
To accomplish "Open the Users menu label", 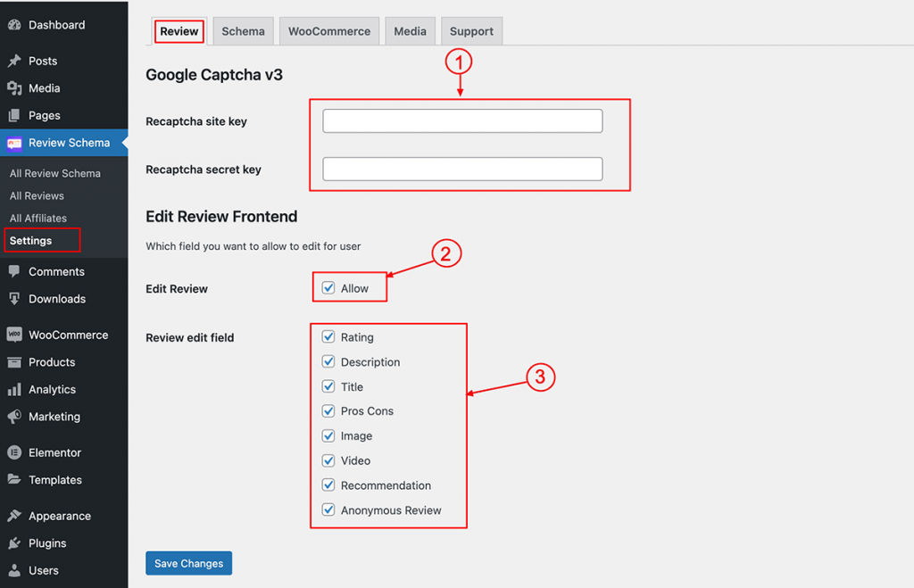I will click(x=44, y=570).
